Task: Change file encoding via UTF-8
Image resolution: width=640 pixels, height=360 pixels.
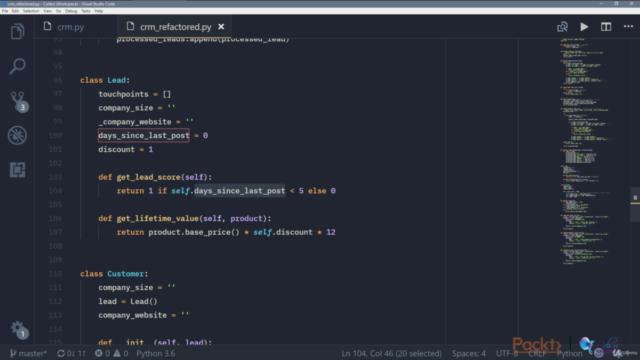Action: point(507,353)
